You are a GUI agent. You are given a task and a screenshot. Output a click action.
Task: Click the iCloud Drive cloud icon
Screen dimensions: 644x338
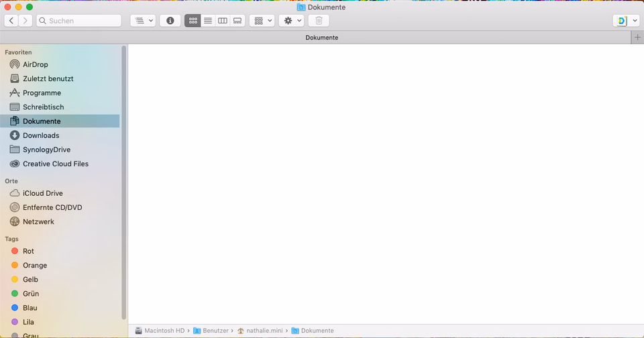(14, 193)
